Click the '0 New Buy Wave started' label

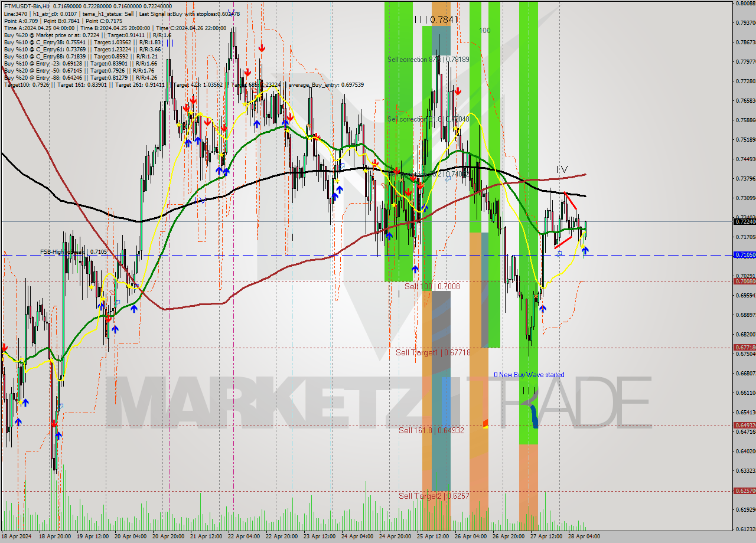click(529, 375)
